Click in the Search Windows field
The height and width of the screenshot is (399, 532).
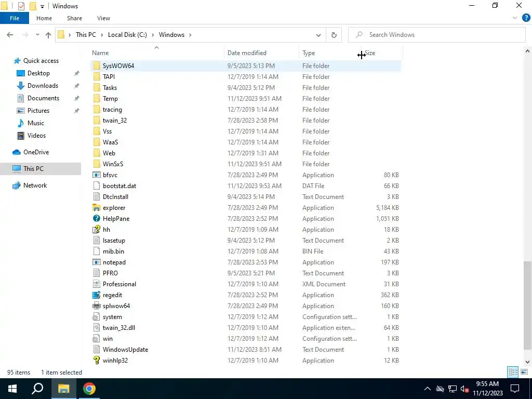tap(437, 35)
